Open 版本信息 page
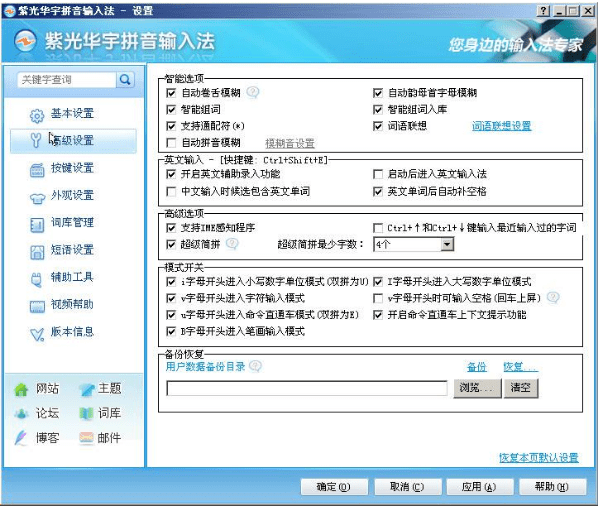This screenshot has height=510, width=600. tap(72, 332)
